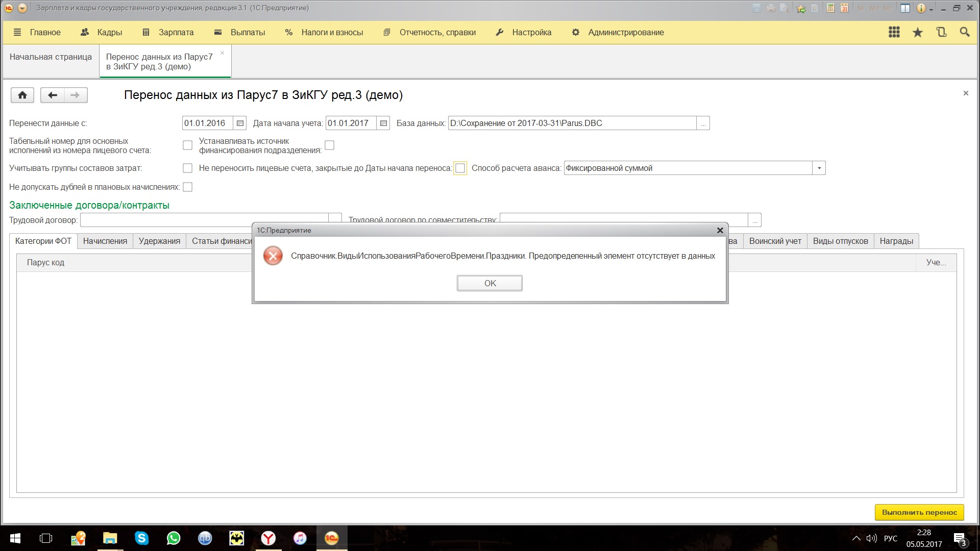This screenshot has width=980, height=551.
Task: Click the Дата начала учета date field
Action: pyautogui.click(x=351, y=123)
